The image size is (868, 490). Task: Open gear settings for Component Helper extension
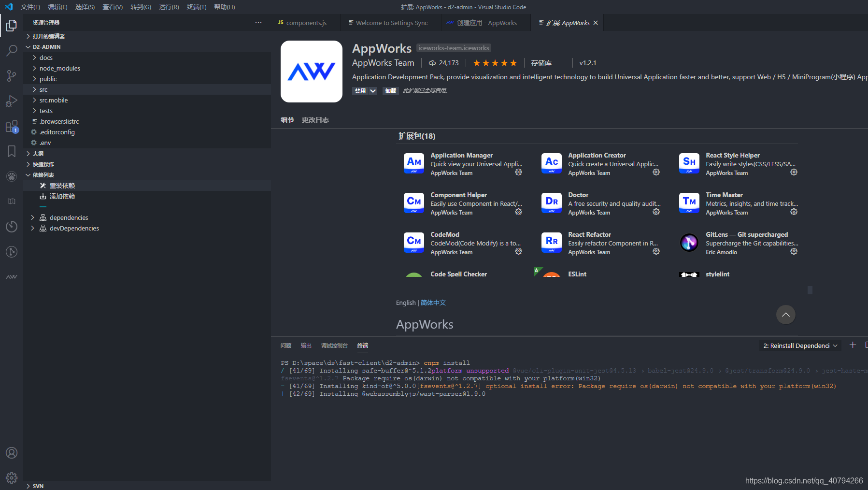pos(518,212)
